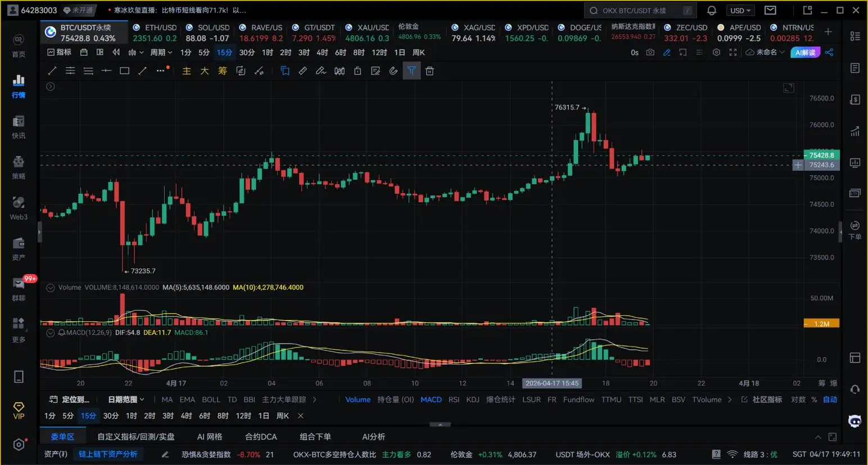Viewport: 868px width, 465px height.
Task: Toggle the 持仓量 (OI) indicator
Action: [x=396, y=399]
